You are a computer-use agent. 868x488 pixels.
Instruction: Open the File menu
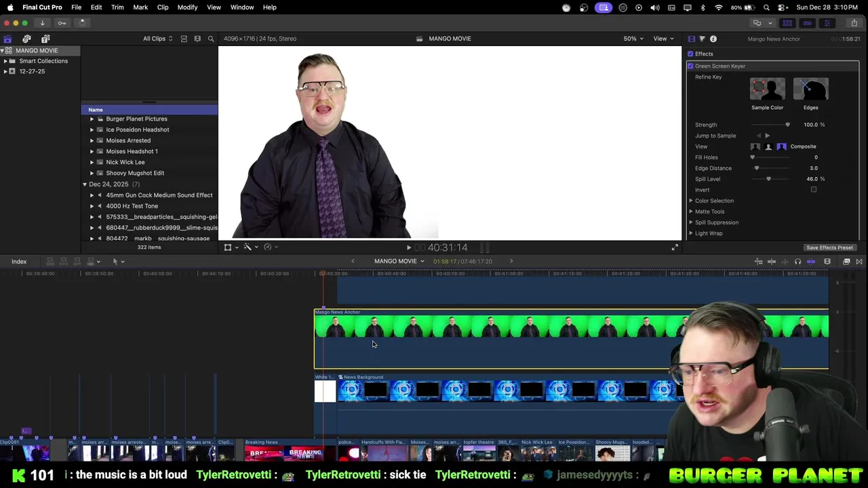pos(77,7)
